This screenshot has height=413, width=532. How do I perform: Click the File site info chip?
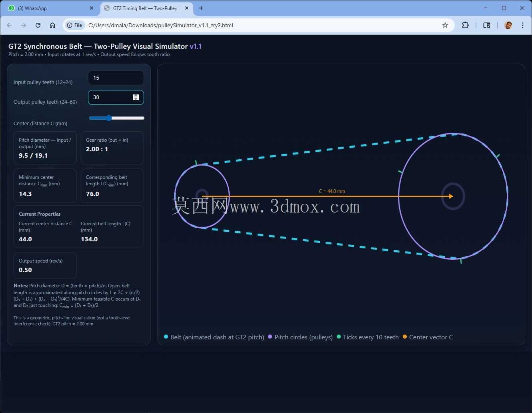pos(75,25)
